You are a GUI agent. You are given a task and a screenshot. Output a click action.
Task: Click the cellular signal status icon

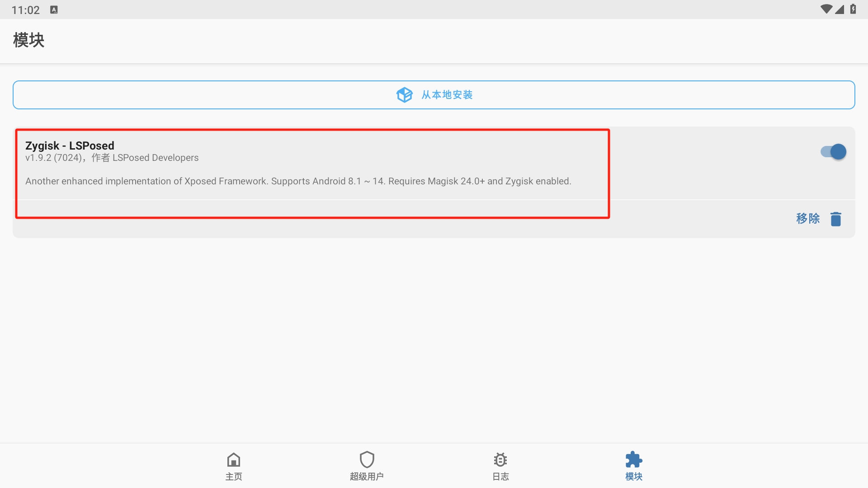click(840, 9)
